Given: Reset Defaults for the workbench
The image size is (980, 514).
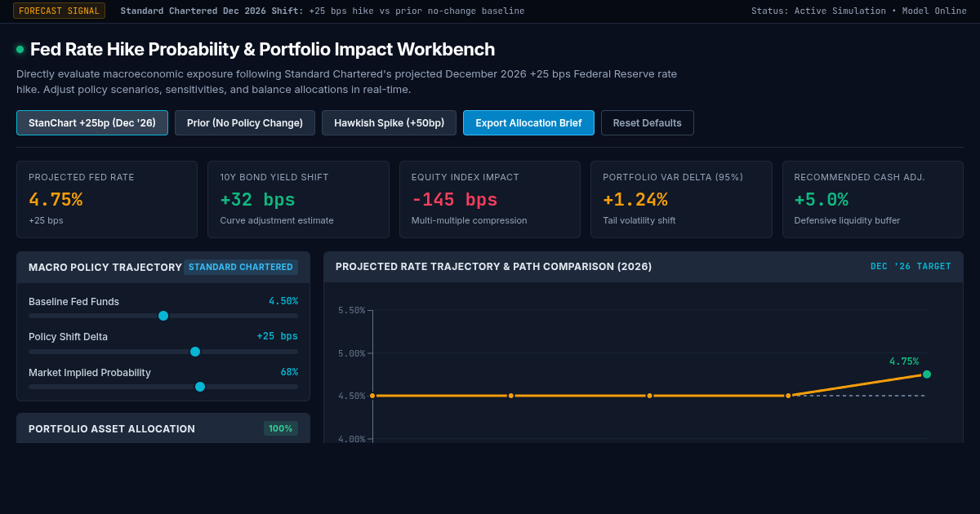Looking at the screenshot, I should 648,123.
